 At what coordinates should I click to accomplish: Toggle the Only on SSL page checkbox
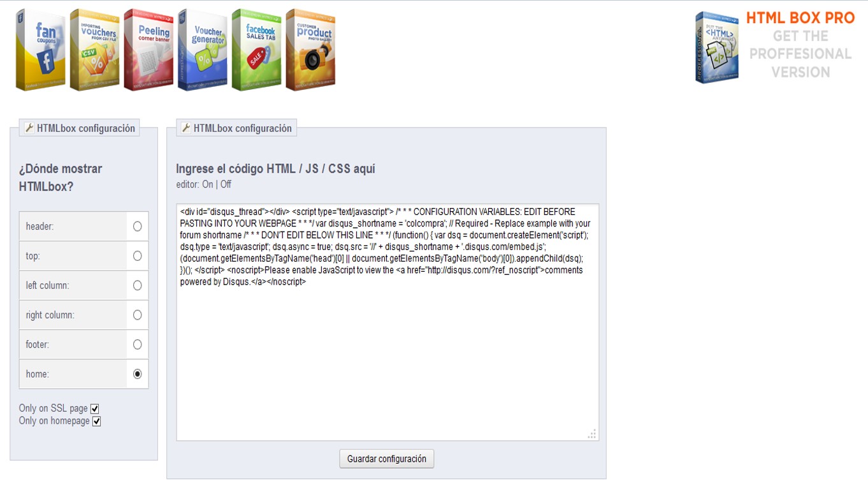click(x=94, y=409)
